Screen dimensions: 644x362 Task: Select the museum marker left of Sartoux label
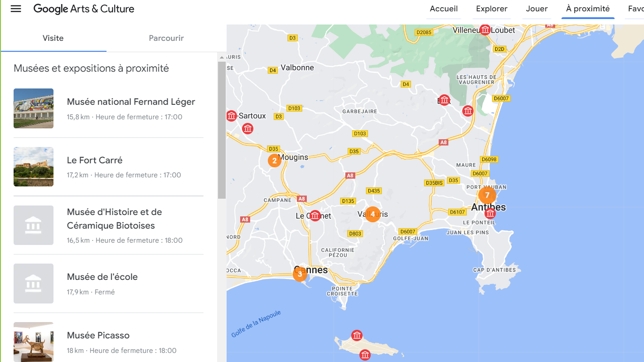point(232,116)
